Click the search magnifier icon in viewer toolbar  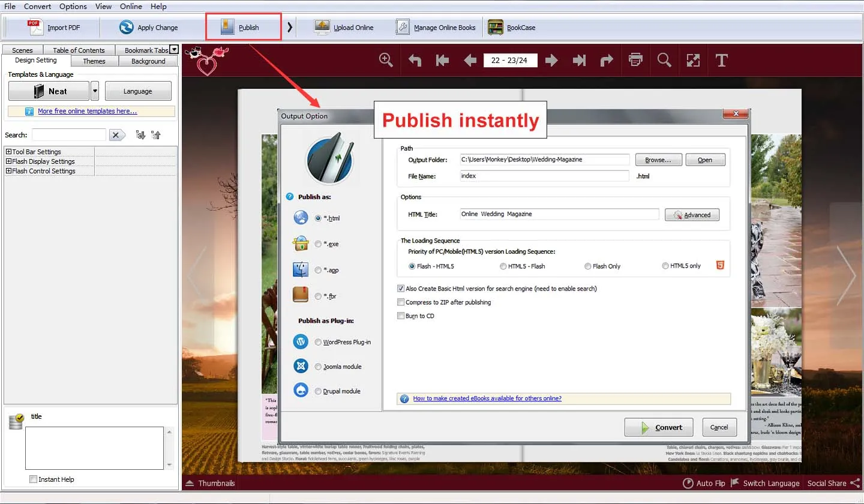pos(664,60)
